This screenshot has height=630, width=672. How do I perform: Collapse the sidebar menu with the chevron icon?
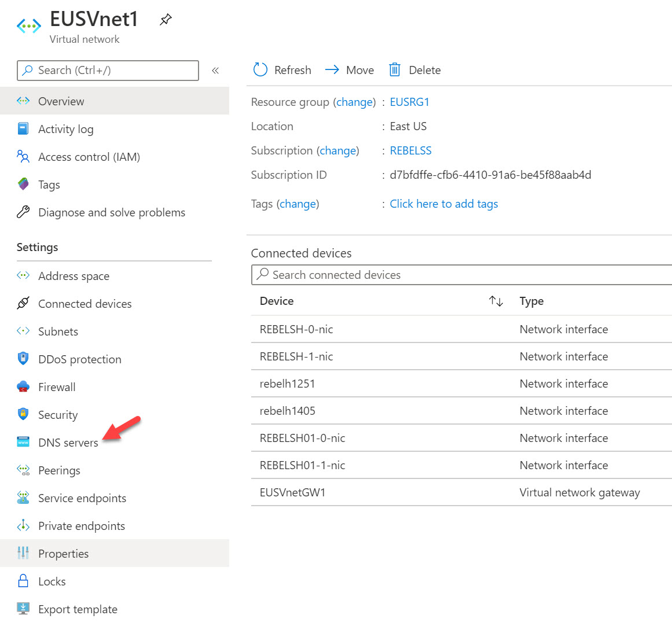click(x=215, y=70)
